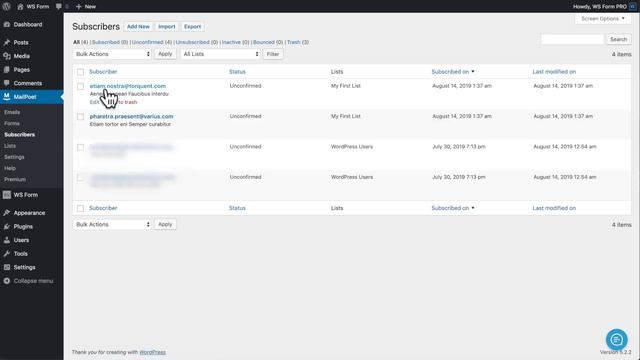Image resolution: width=640 pixels, height=360 pixels.
Task: Open the WordPress logo menu
Action: [7, 7]
